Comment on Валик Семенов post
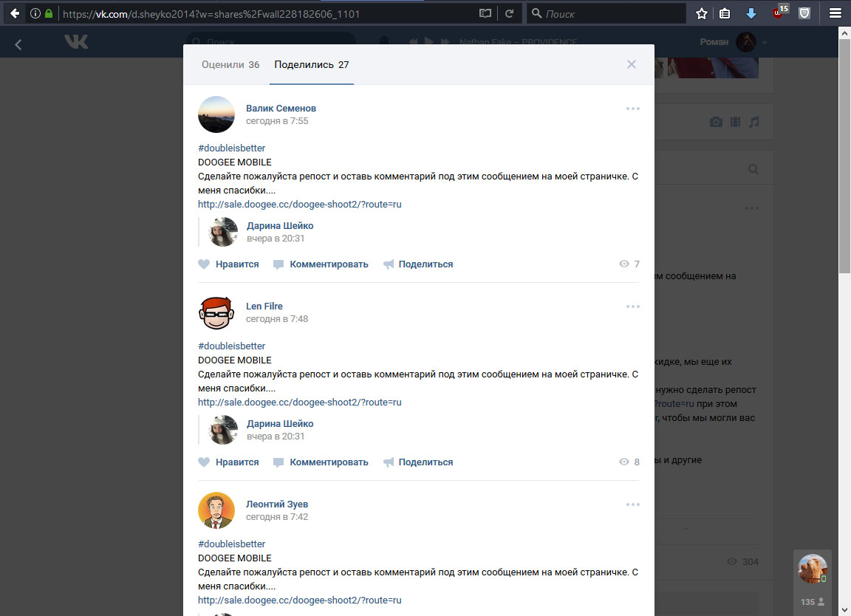 click(321, 264)
